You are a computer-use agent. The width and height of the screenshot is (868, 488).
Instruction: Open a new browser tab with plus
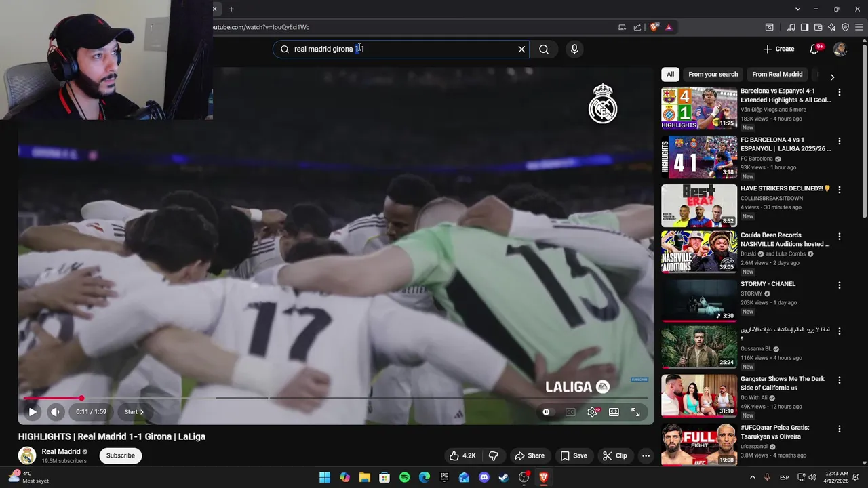[231, 9]
